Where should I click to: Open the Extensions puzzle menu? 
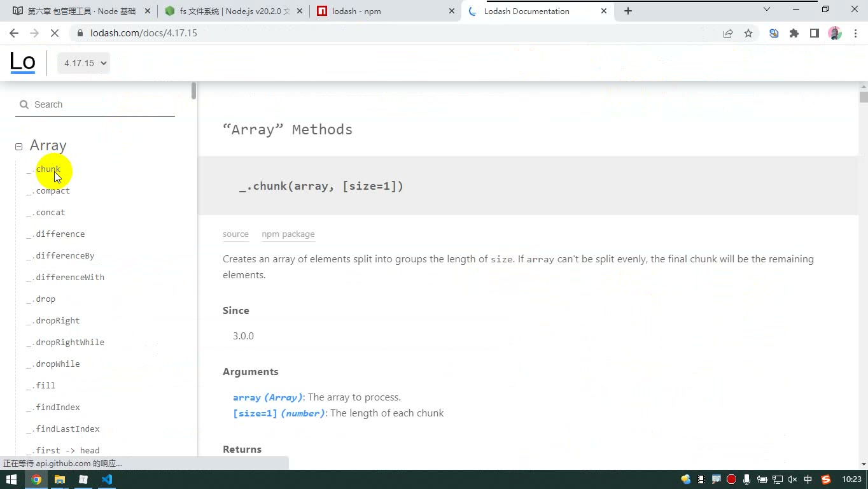[x=794, y=33]
